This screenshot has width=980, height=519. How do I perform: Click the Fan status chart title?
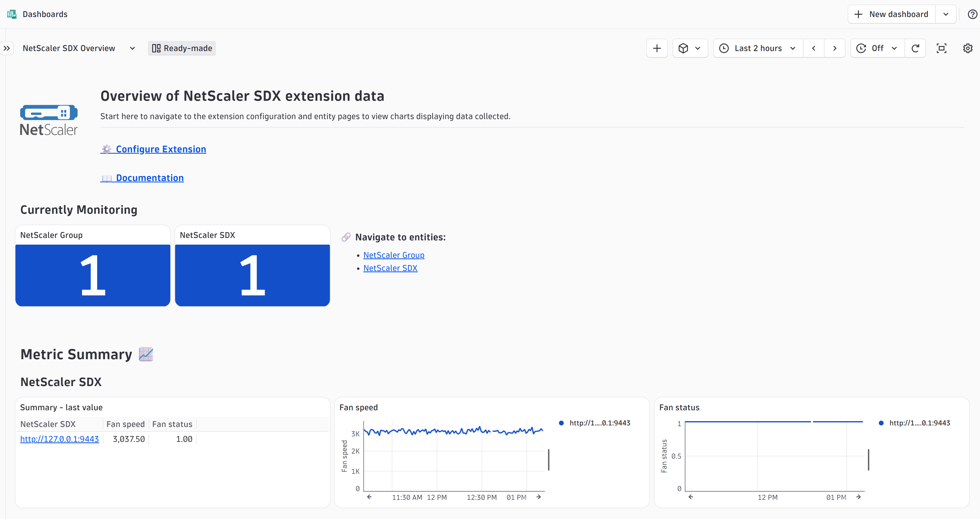[x=679, y=407]
